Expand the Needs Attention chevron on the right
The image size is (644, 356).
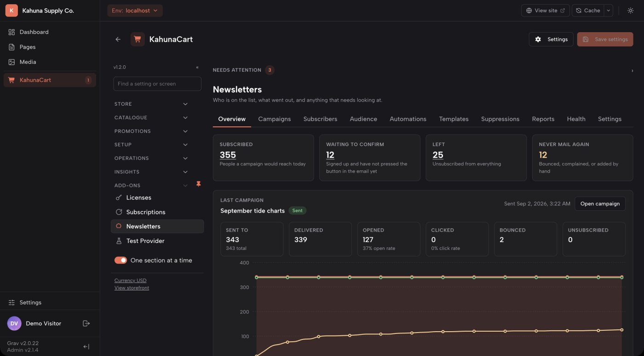coord(632,71)
